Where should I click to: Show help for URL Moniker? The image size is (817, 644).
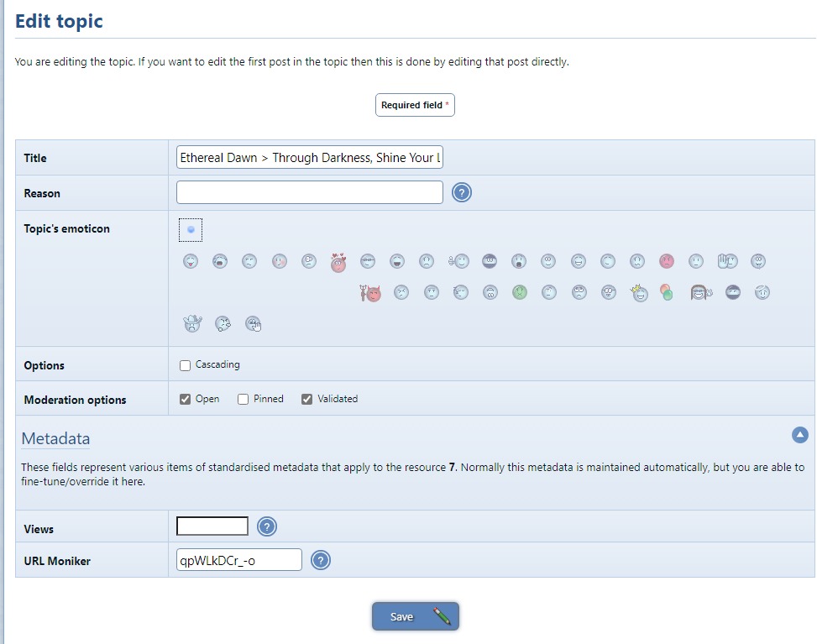click(x=321, y=560)
